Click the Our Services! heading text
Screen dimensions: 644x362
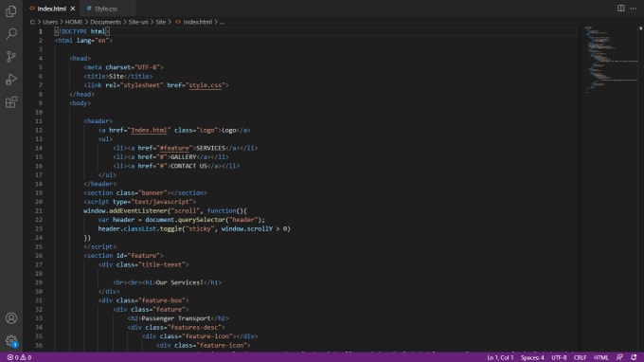coord(180,282)
